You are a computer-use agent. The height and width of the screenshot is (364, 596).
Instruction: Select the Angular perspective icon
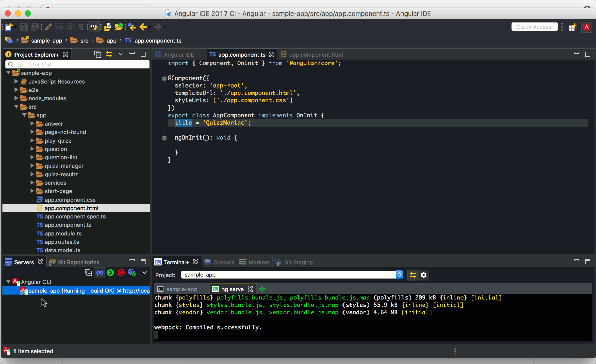587,27
